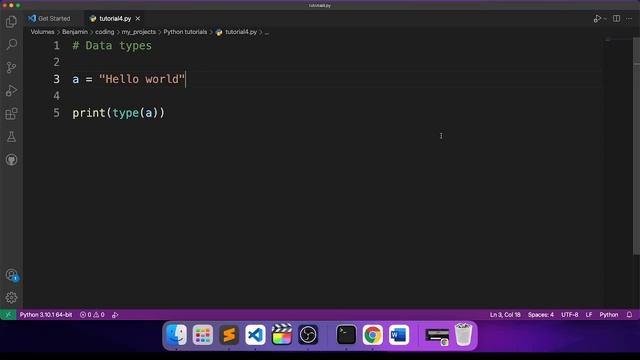The width and height of the screenshot is (640, 360).
Task: Open the Search view in activity bar
Action: [11, 44]
